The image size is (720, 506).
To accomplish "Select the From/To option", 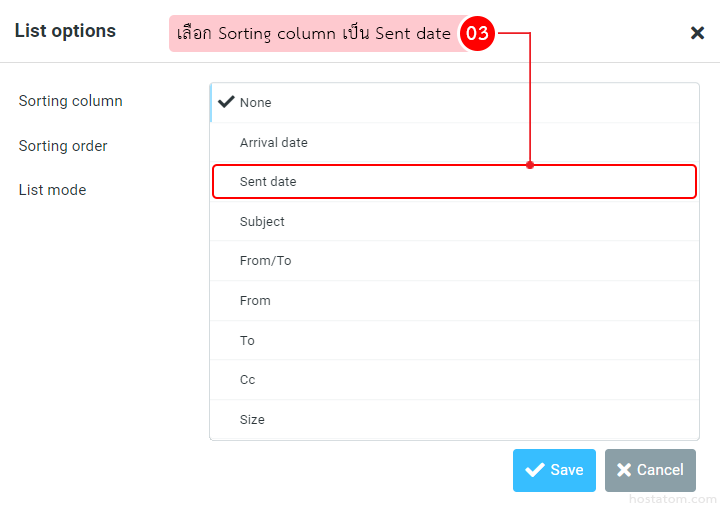I will (265, 261).
